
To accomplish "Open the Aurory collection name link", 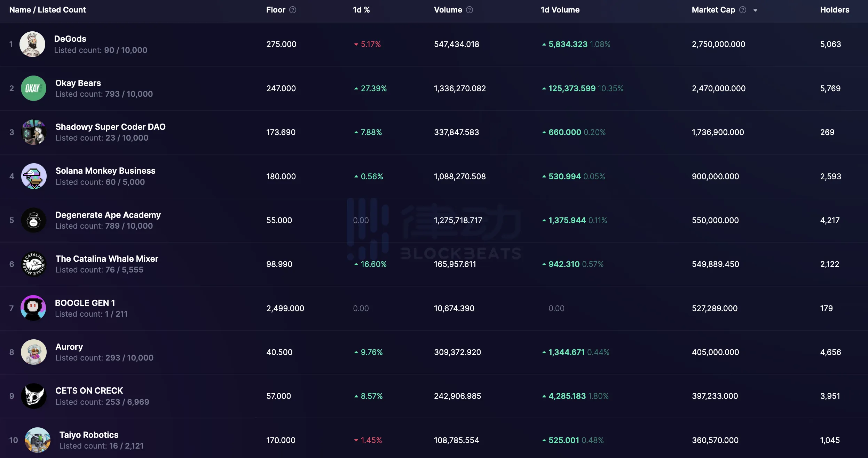I will point(69,347).
